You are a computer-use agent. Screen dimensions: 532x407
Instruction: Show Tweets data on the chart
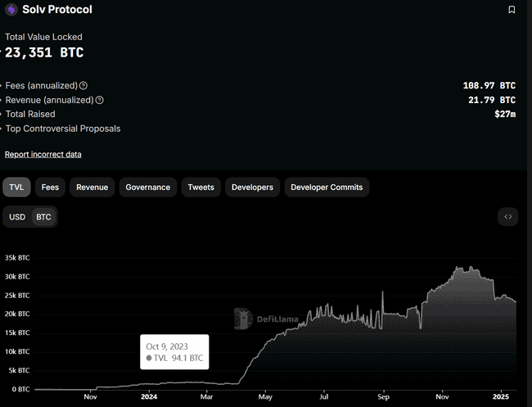[201, 188]
